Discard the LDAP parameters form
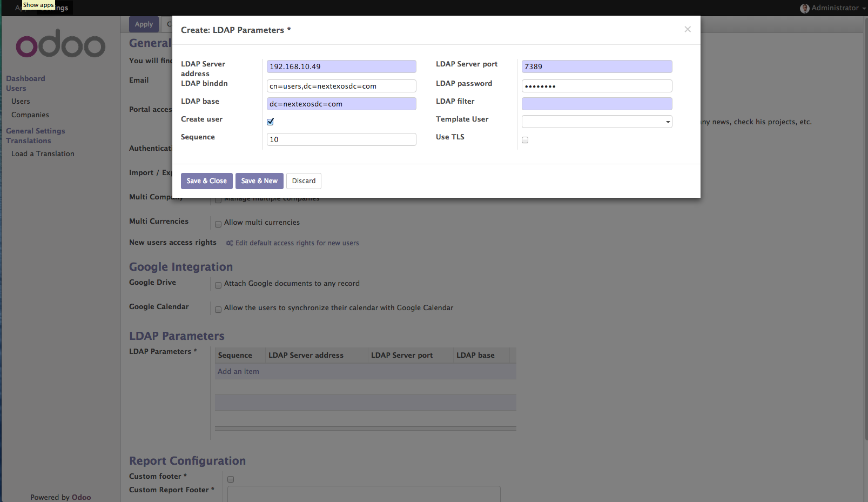The height and width of the screenshot is (502, 868). click(x=304, y=181)
